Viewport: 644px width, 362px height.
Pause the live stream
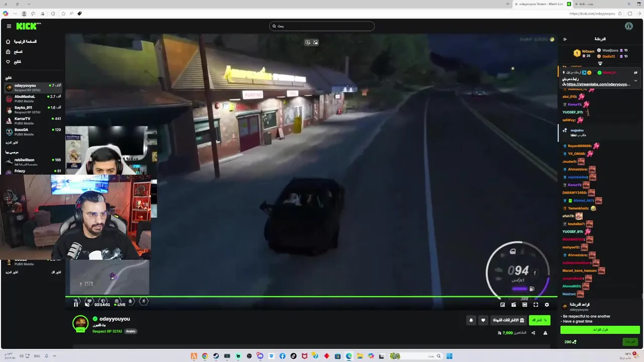coord(76,305)
